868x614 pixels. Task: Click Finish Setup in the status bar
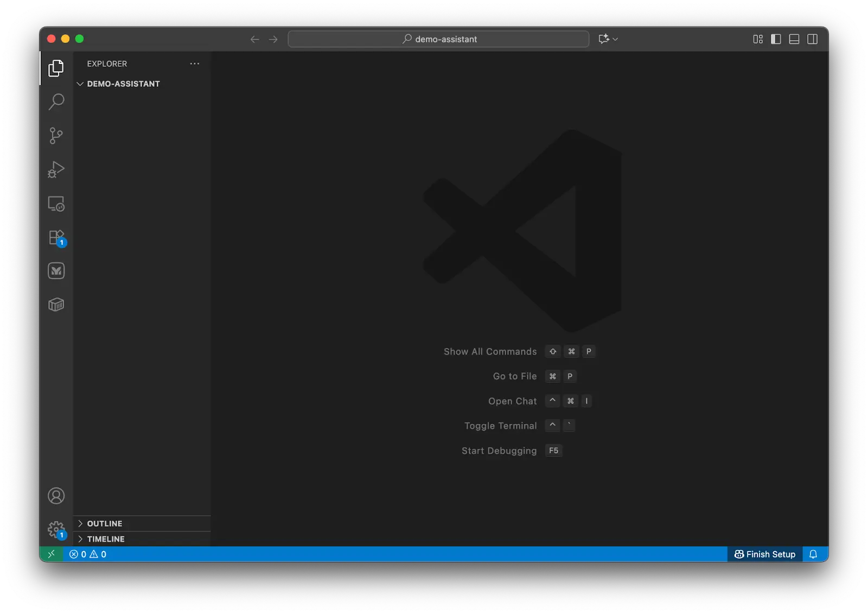pyautogui.click(x=764, y=554)
